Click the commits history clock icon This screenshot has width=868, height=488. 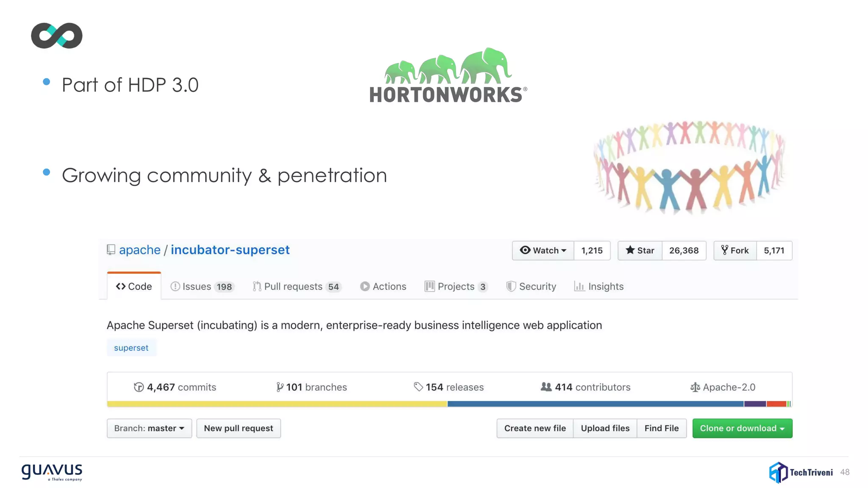(x=139, y=387)
